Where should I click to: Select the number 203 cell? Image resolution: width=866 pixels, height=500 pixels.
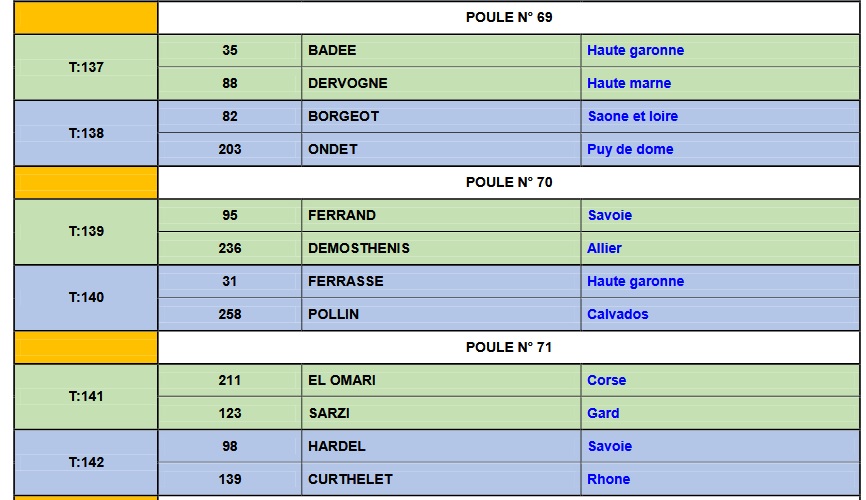coord(230,149)
